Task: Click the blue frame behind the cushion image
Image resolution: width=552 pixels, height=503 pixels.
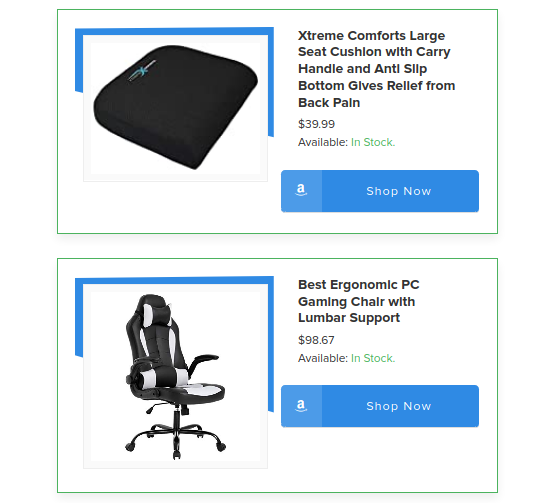Action: pos(174,31)
